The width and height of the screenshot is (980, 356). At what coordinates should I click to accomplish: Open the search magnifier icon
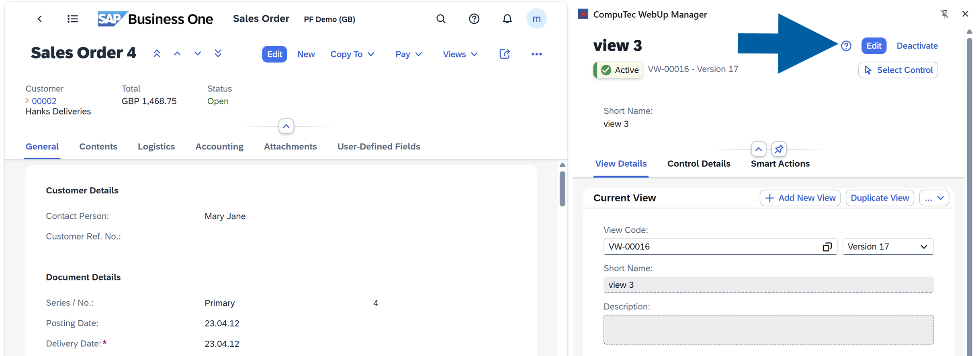[x=441, y=19]
